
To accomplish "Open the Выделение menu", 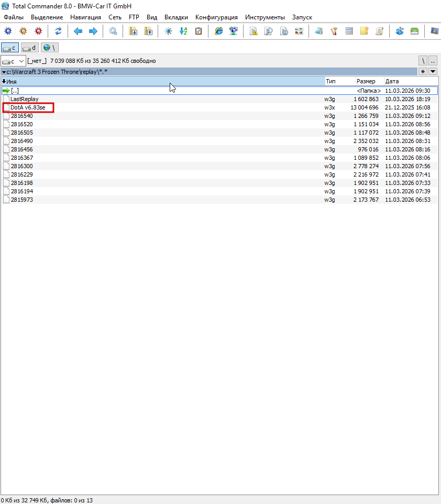I will tap(47, 17).
